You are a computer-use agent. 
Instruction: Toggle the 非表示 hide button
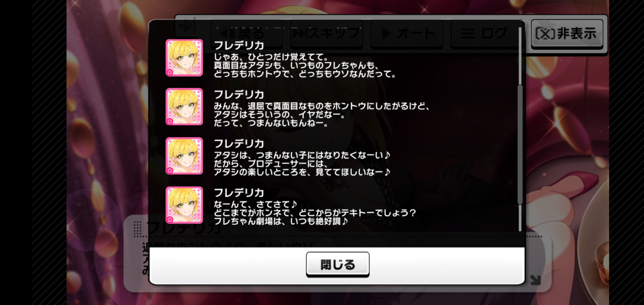coord(567,34)
